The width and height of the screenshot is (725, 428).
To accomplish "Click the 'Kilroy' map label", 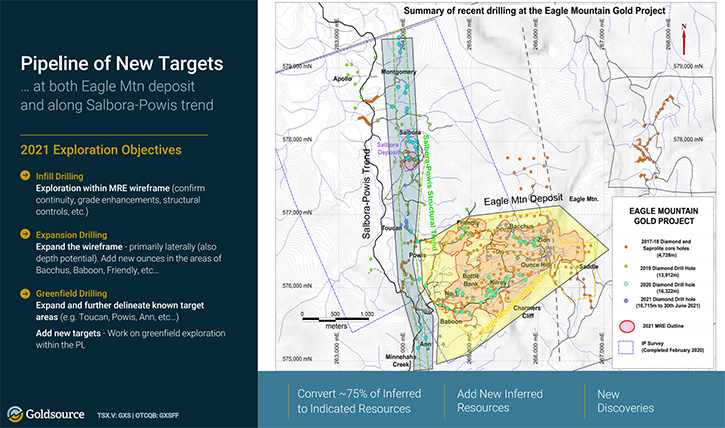I will click(498, 281).
